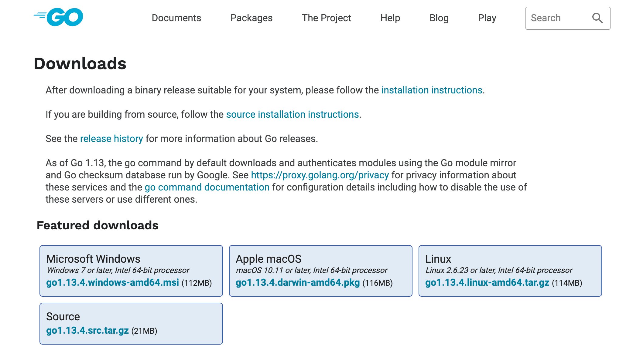
Task: Visit the Blog page
Action: pos(439,18)
